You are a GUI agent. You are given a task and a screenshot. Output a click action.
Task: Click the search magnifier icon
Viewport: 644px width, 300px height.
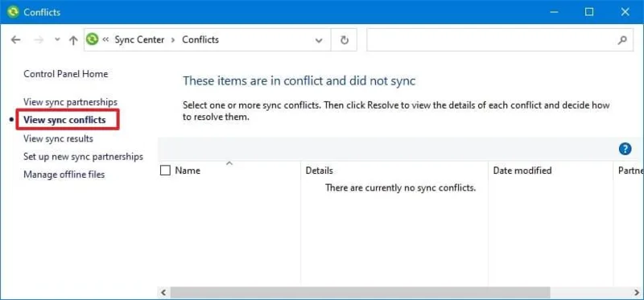622,40
